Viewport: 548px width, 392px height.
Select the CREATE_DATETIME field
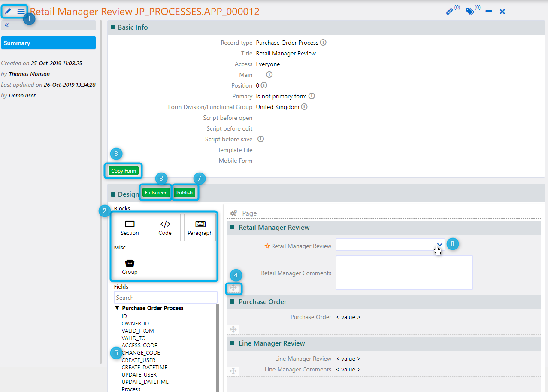pos(145,367)
